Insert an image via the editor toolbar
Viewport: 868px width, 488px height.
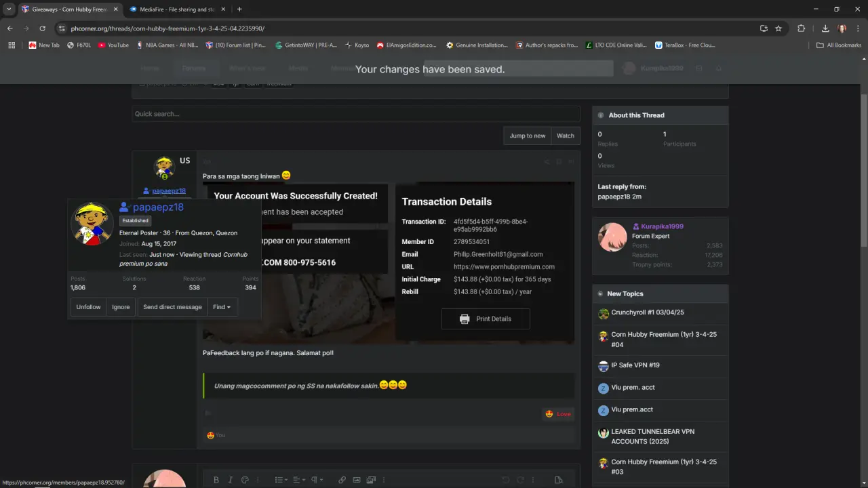point(357,480)
